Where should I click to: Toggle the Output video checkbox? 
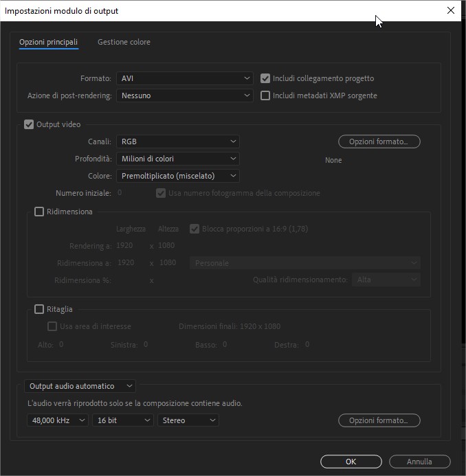coord(29,125)
